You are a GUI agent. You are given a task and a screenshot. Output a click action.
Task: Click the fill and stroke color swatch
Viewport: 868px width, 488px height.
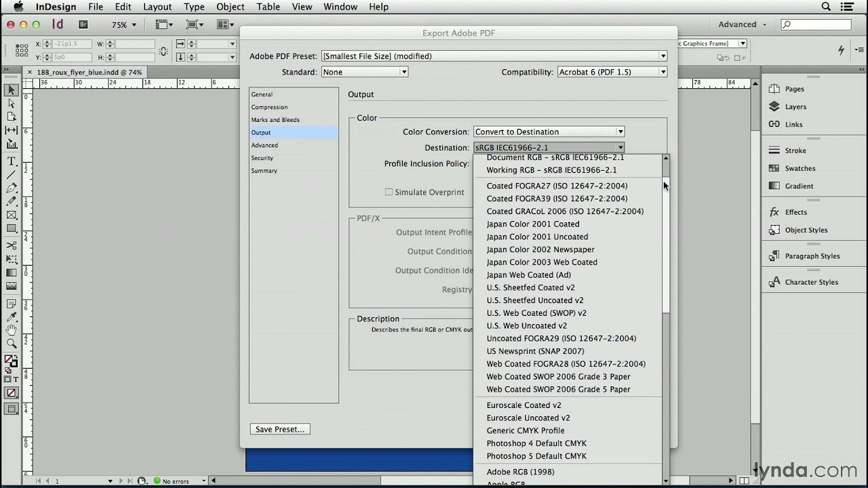(11, 361)
